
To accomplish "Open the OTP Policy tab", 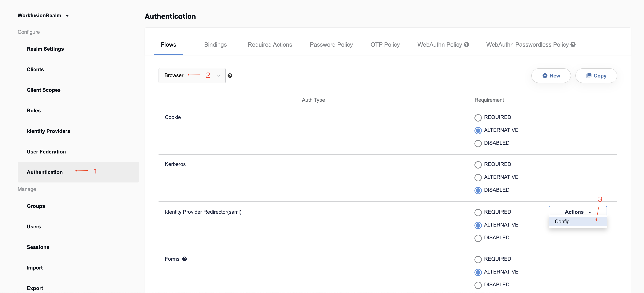I will [x=385, y=45].
